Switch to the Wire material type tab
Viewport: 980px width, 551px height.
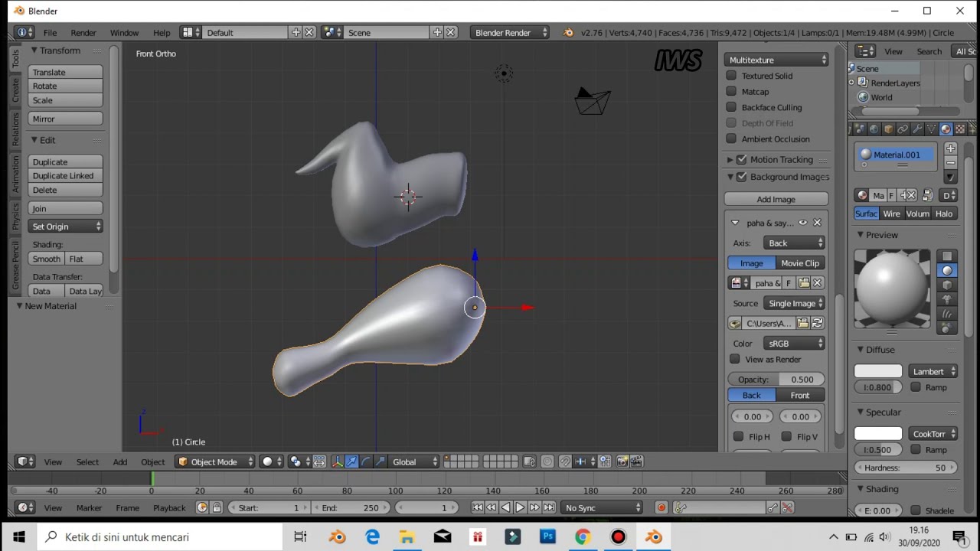891,214
